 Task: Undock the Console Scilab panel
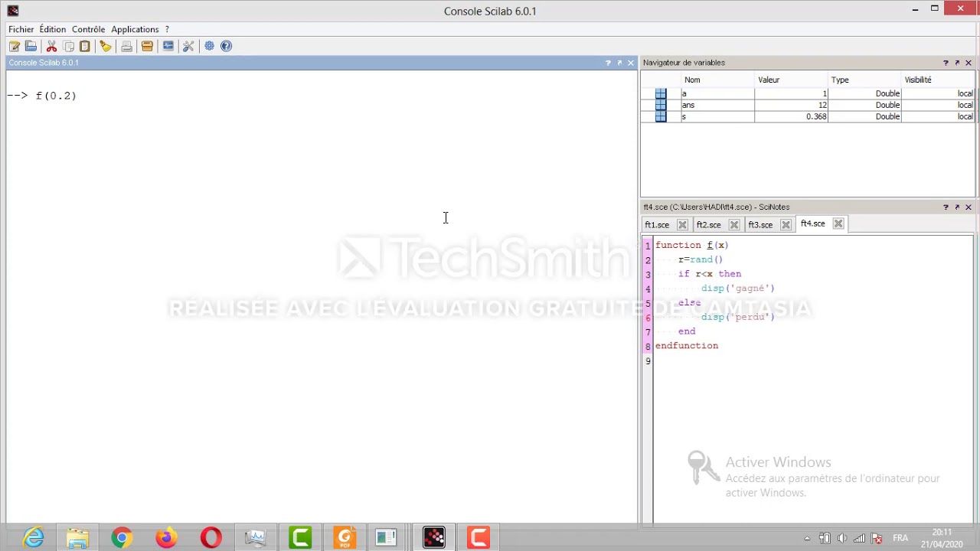(619, 63)
